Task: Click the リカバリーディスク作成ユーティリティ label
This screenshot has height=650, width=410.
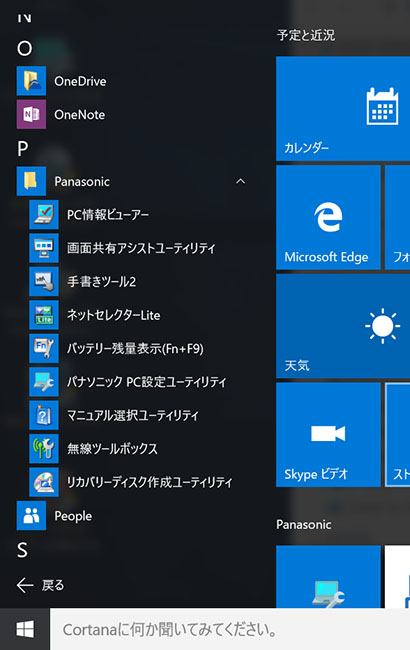Action: coord(150,483)
